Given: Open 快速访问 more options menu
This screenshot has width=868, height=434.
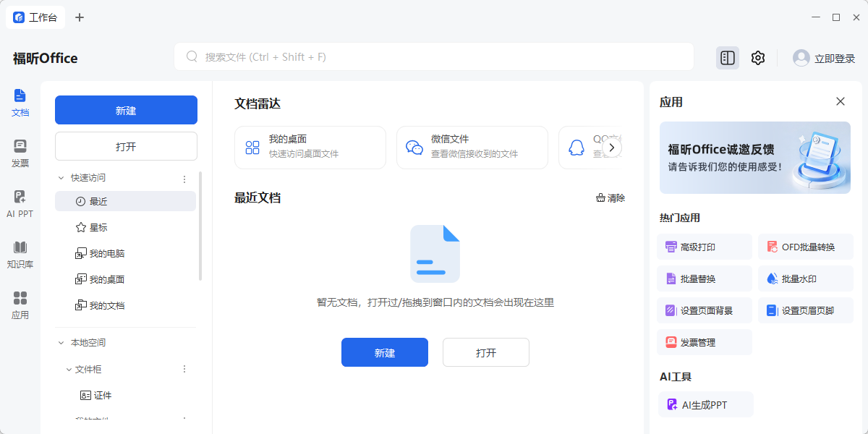Looking at the screenshot, I should coord(184,179).
